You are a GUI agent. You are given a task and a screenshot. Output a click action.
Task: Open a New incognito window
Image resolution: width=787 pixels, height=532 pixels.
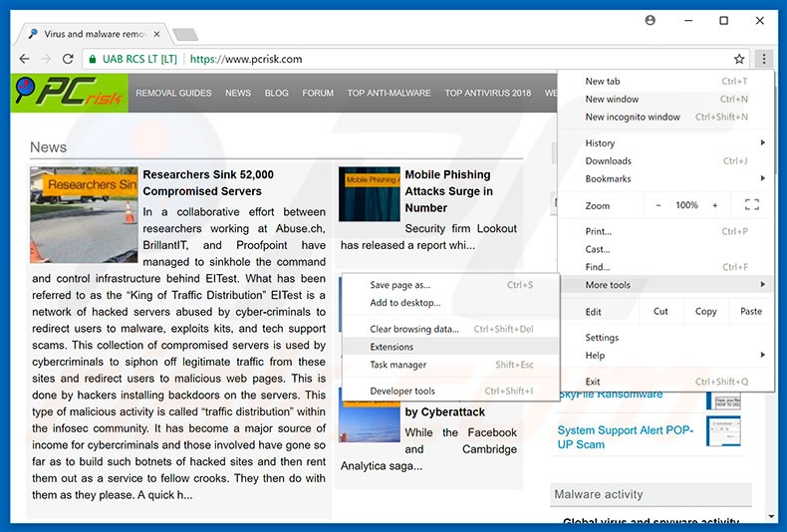coord(666,117)
